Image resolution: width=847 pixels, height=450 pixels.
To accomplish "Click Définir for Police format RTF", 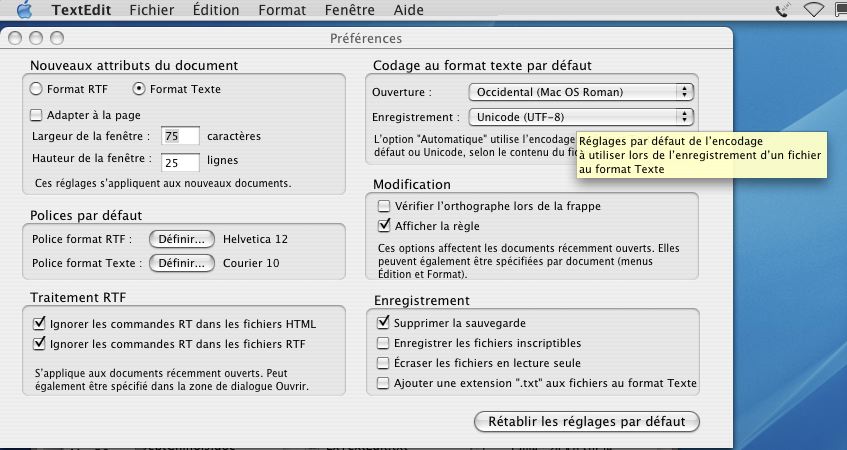I will (x=182, y=239).
